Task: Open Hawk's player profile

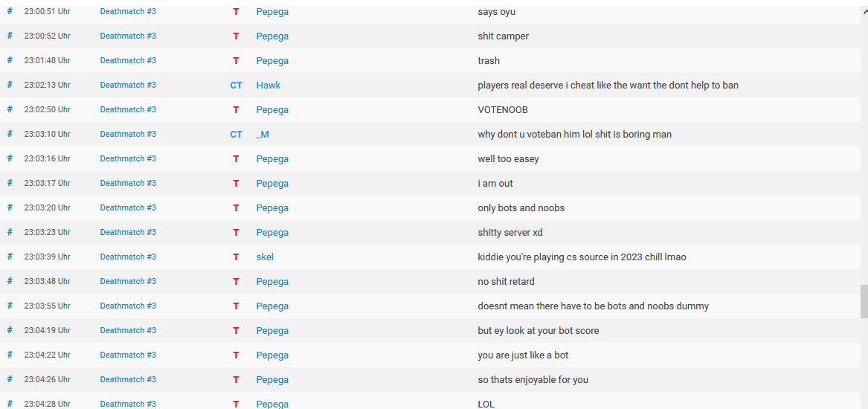Action: pos(268,86)
